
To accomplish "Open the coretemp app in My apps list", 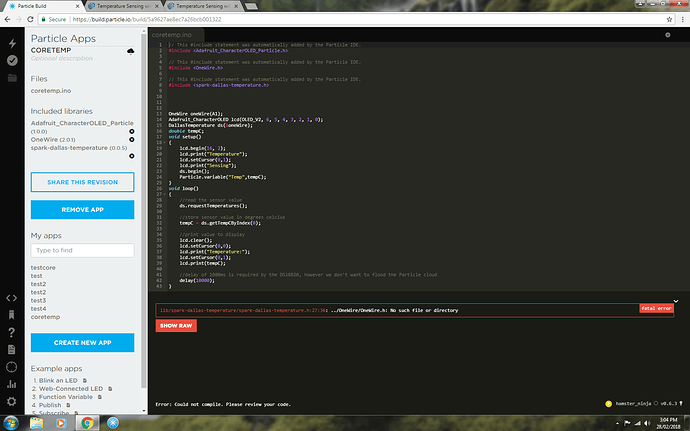I will pyautogui.click(x=45, y=317).
